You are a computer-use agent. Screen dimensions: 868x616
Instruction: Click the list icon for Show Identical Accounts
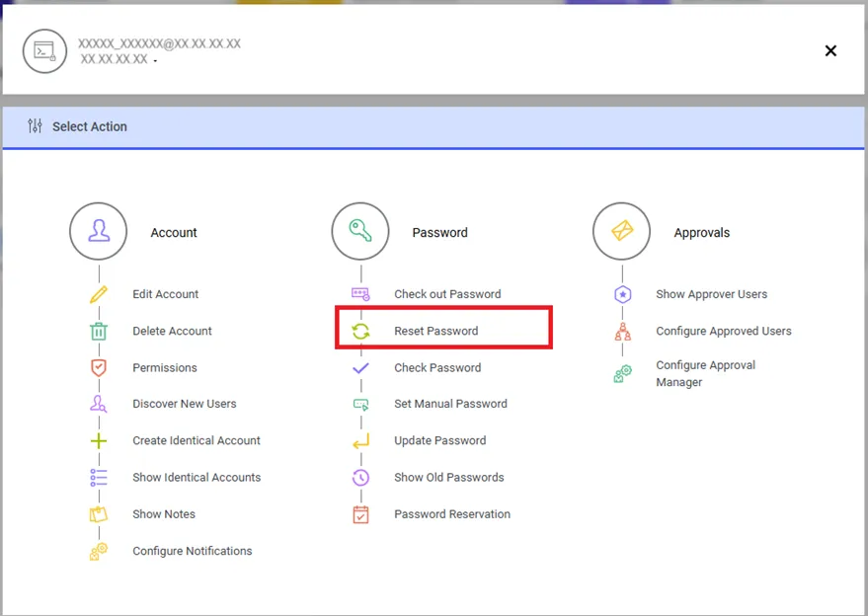[99, 478]
